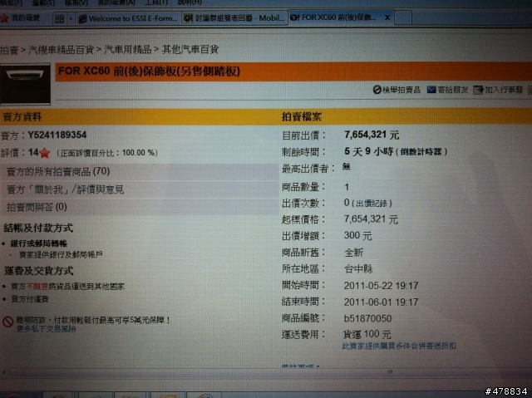Open 賣方的所有拍賣商品 (70)
The height and width of the screenshot is (398, 532).
click(58, 171)
